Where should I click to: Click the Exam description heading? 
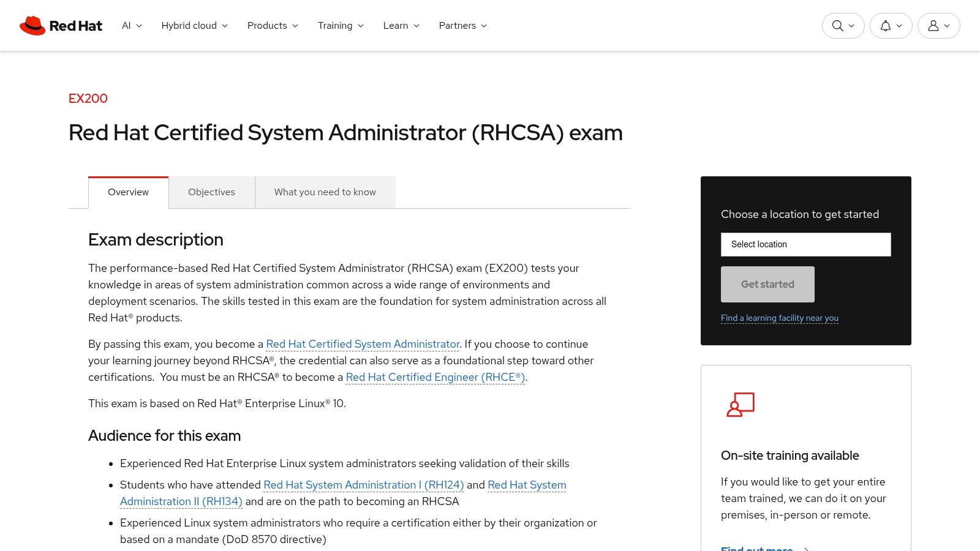(x=156, y=239)
